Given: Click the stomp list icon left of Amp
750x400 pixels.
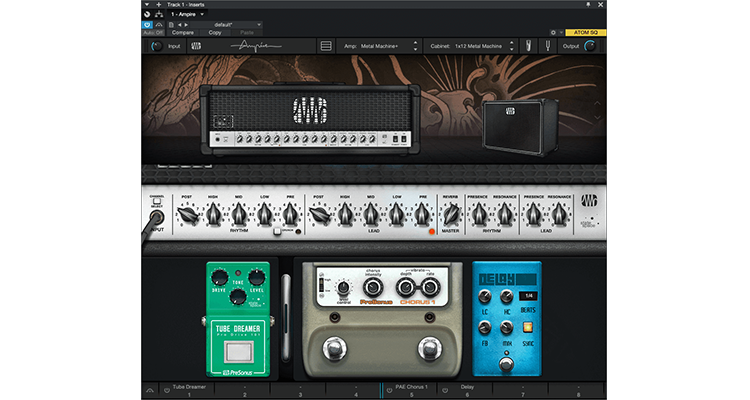Looking at the screenshot, I should (326, 46).
